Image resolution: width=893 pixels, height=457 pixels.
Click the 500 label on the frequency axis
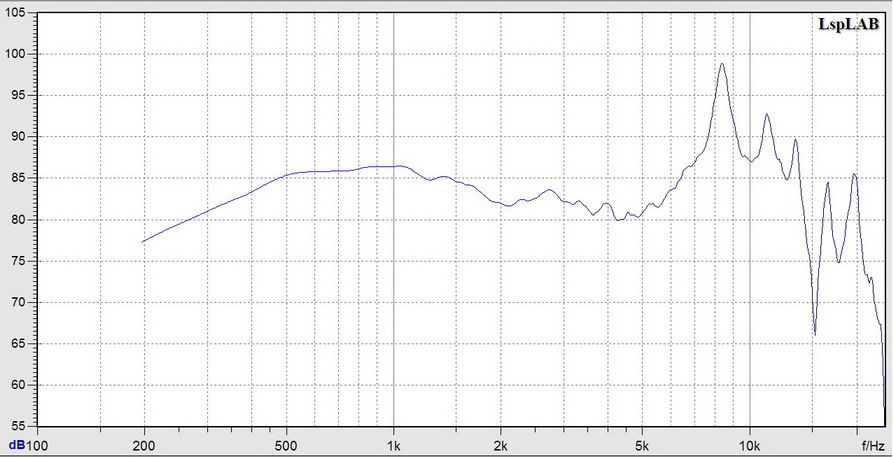coord(286,445)
